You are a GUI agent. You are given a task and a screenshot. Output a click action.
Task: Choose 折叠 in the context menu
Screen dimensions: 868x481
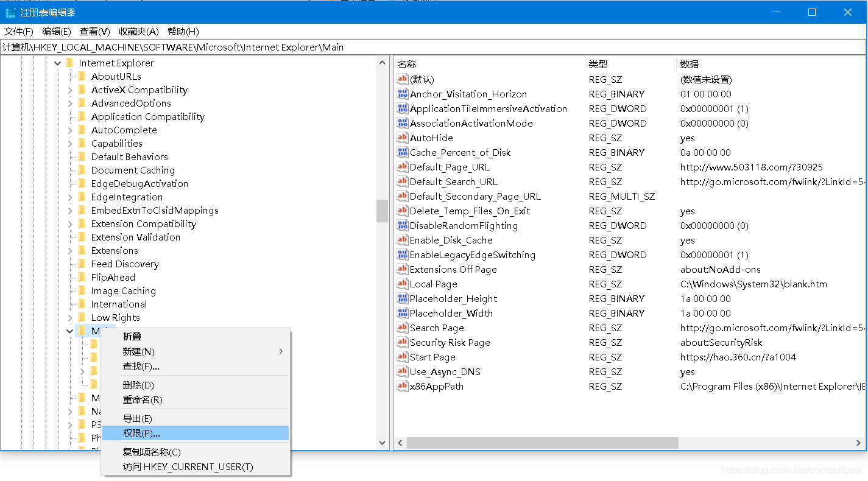click(196, 336)
